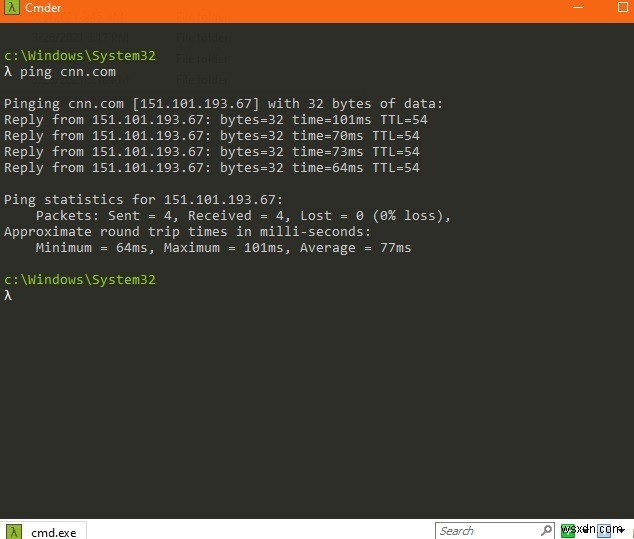
Task: Click the reply line with time=73ms
Action: 211,152
